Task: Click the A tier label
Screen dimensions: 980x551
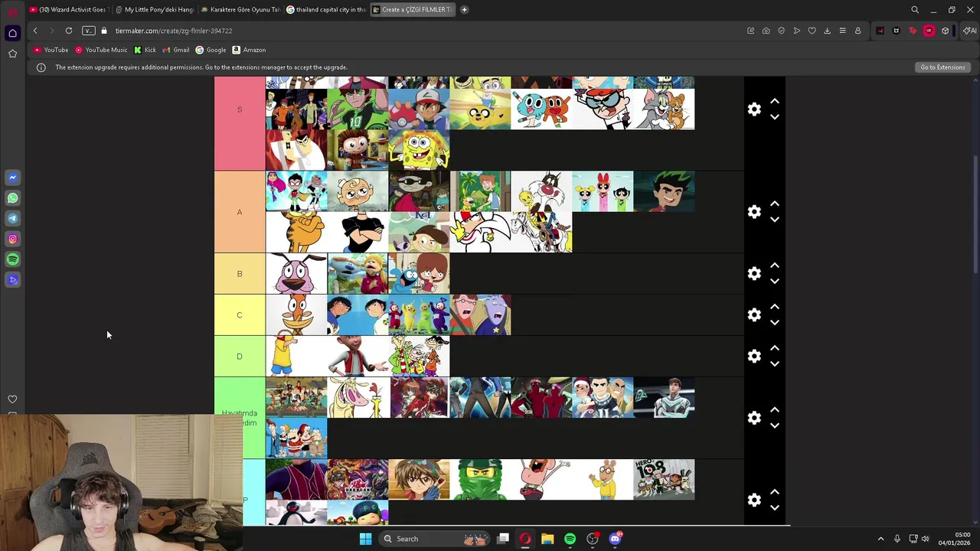Action: point(240,212)
